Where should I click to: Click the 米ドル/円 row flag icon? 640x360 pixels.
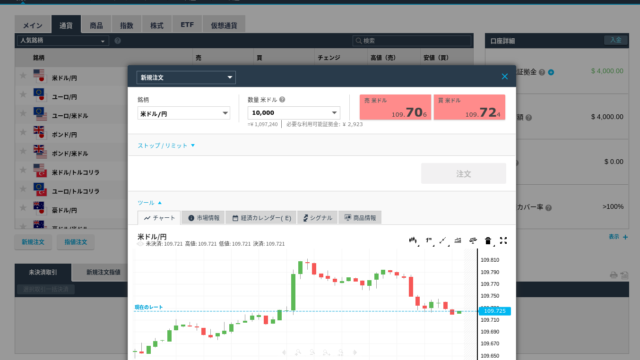[39, 76]
